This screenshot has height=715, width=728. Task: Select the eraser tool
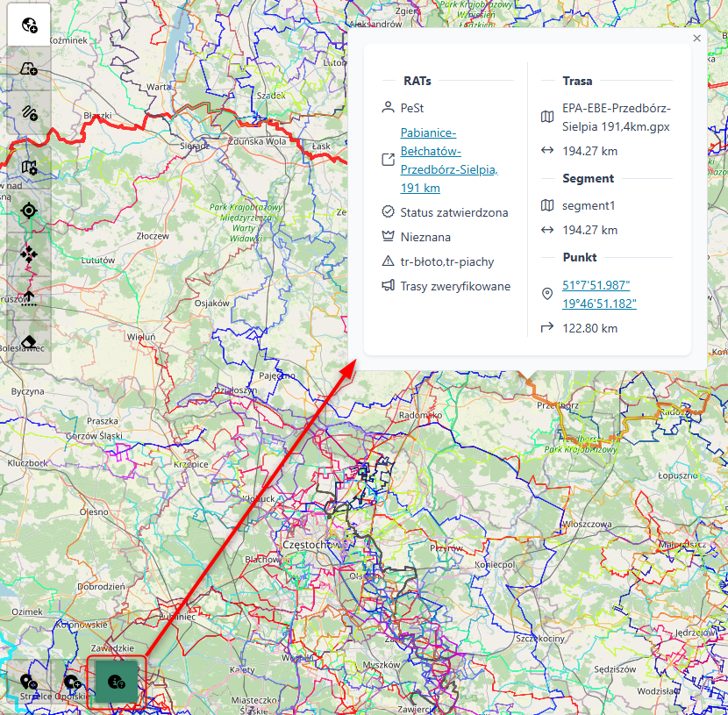click(29, 341)
